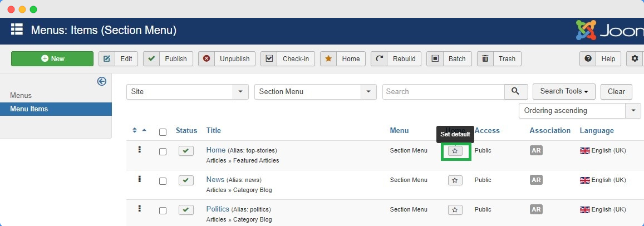Sort by the Menu column header

pos(399,131)
